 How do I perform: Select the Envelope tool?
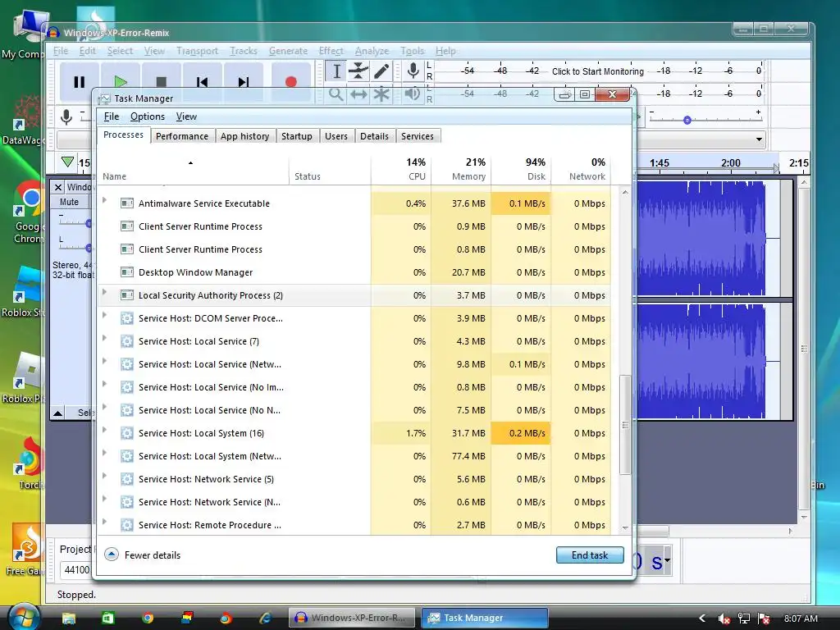[x=358, y=71]
